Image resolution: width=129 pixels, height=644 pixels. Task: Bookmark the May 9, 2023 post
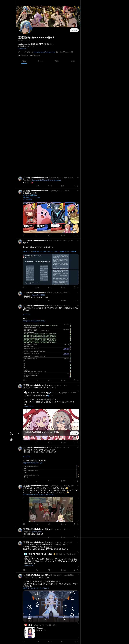click(74, 570)
